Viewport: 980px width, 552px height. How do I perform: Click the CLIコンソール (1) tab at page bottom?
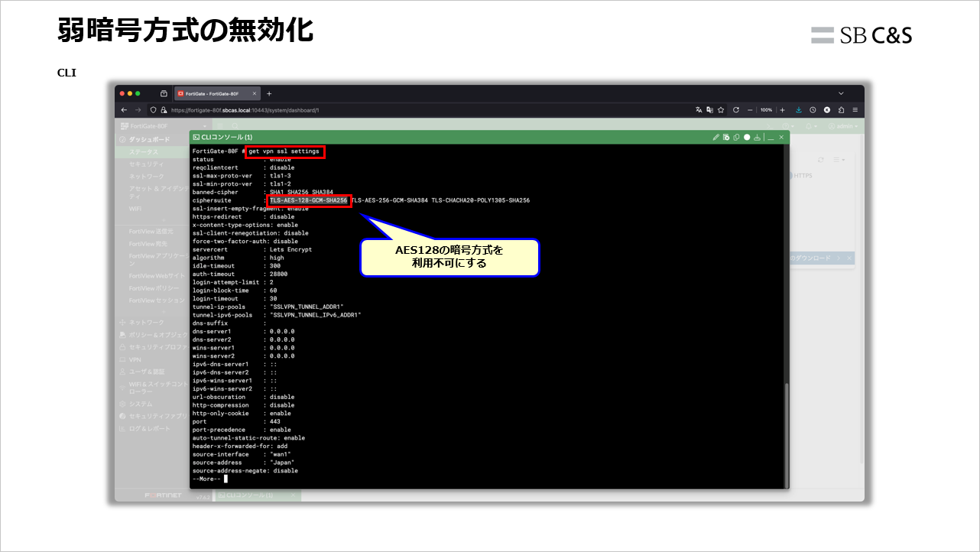tap(257, 495)
